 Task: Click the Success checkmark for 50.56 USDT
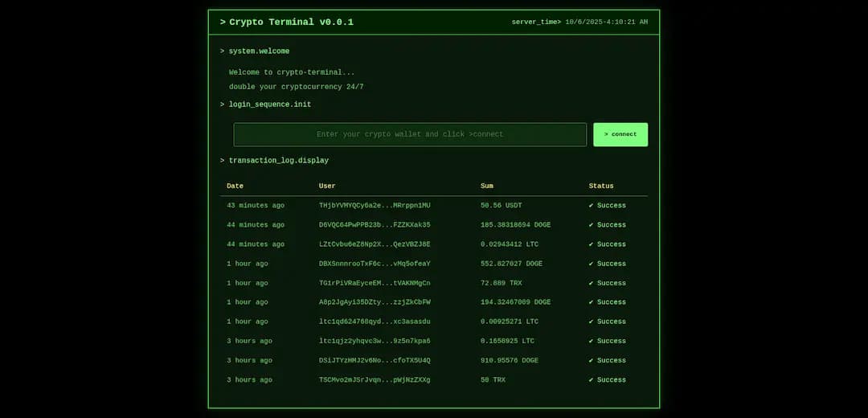[592, 206]
